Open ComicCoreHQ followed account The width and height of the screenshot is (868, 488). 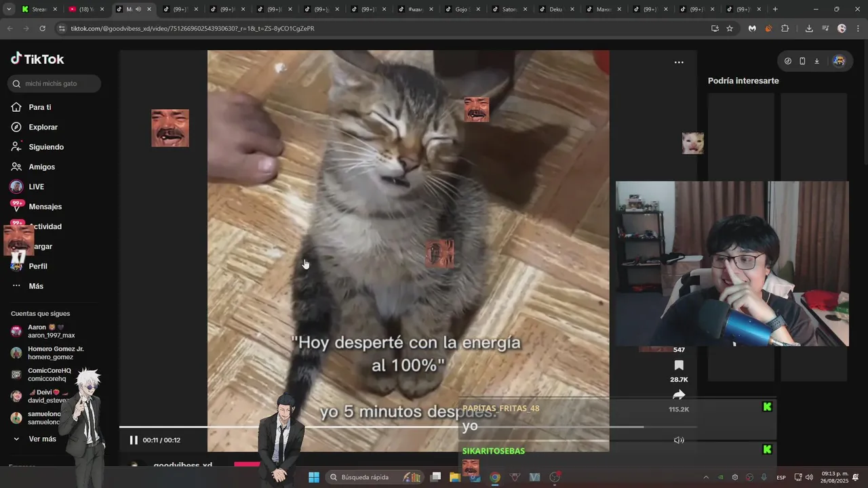(41, 375)
